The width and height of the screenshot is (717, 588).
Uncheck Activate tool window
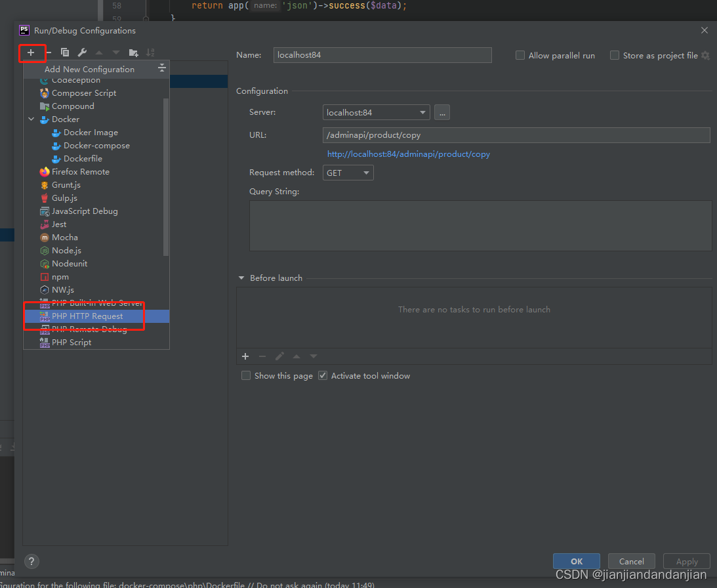click(323, 375)
